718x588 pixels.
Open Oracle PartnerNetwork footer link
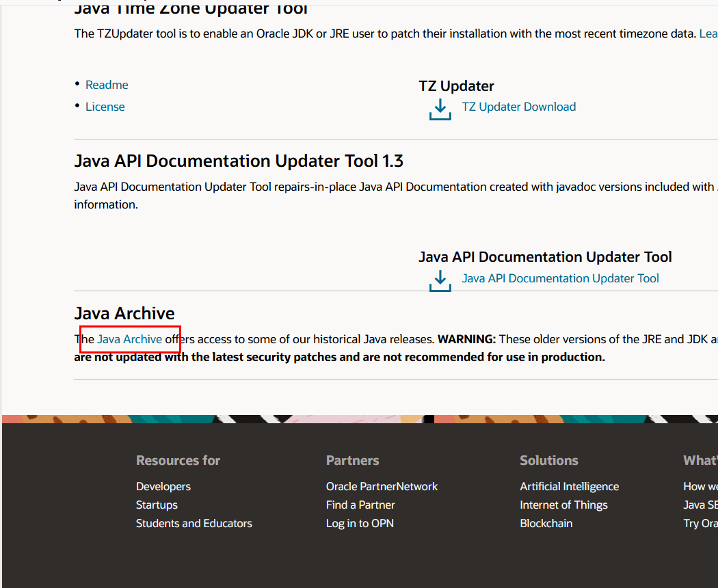pos(382,486)
